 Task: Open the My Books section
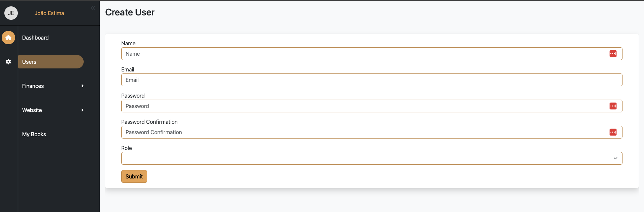[x=34, y=134]
